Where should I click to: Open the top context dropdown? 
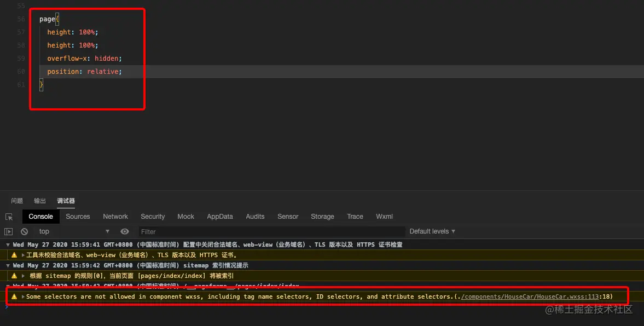[74, 231]
